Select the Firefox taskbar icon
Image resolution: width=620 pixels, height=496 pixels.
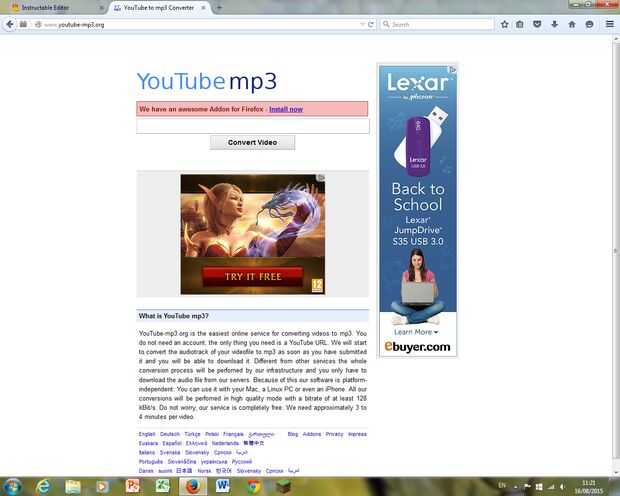coord(193,487)
